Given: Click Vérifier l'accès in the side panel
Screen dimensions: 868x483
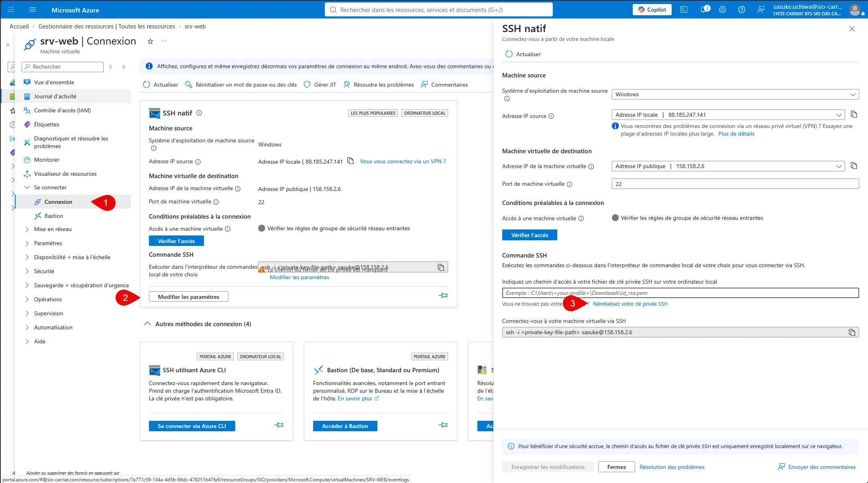Looking at the screenshot, I should click(530, 235).
